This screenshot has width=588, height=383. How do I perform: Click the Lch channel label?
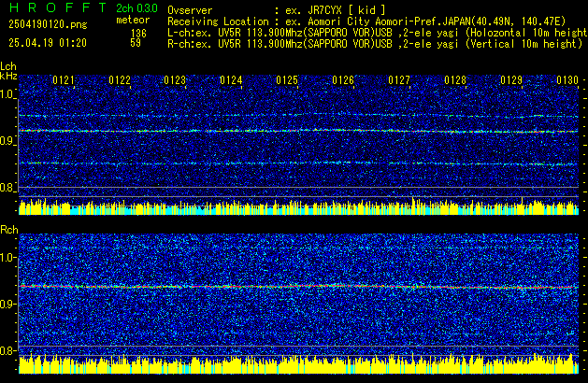(8, 66)
